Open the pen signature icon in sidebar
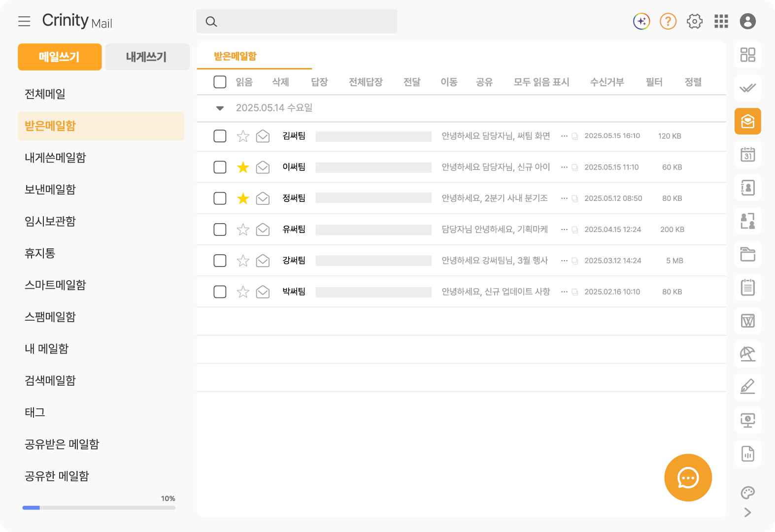 point(748,387)
